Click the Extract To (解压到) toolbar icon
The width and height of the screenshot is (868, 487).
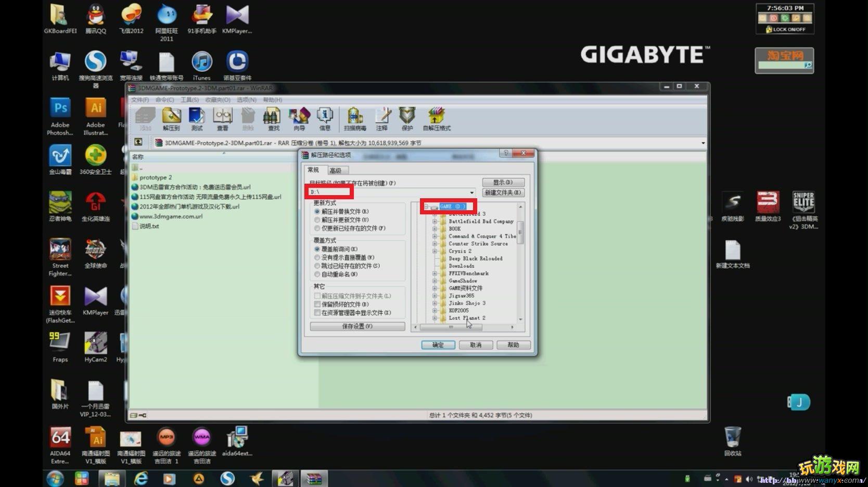pos(171,119)
